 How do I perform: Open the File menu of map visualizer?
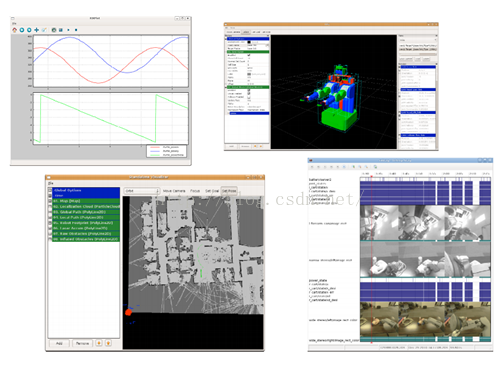[50, 183]
